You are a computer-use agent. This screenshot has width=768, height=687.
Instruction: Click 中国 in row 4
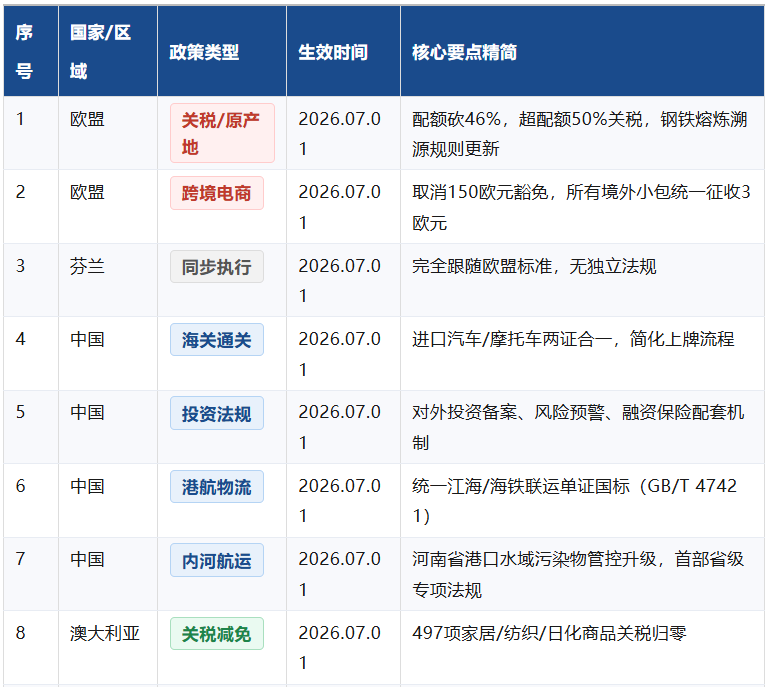pyautogui.click(x=87, y=339)
